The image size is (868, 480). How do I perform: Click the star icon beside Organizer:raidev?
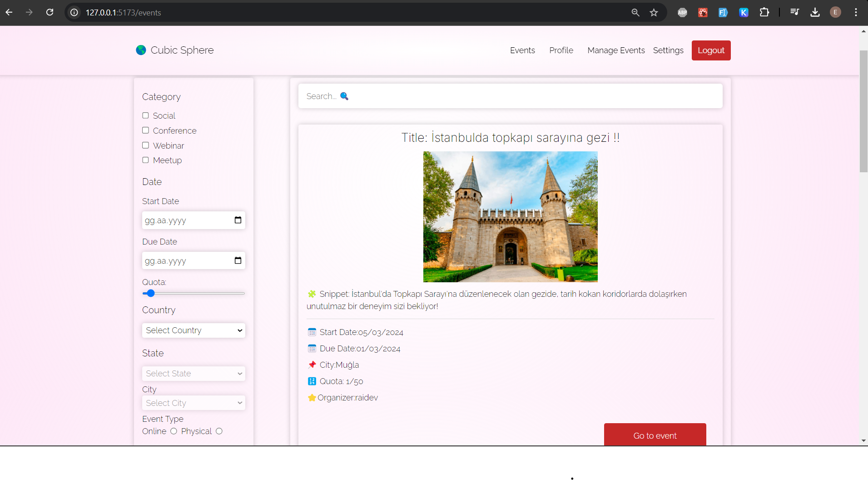pos(312,398)
